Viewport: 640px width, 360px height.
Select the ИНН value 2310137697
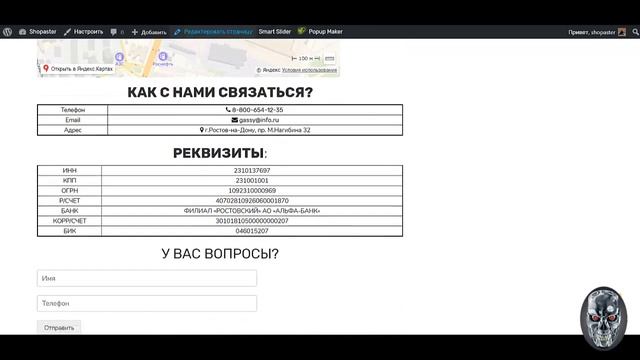click(252, 171)
